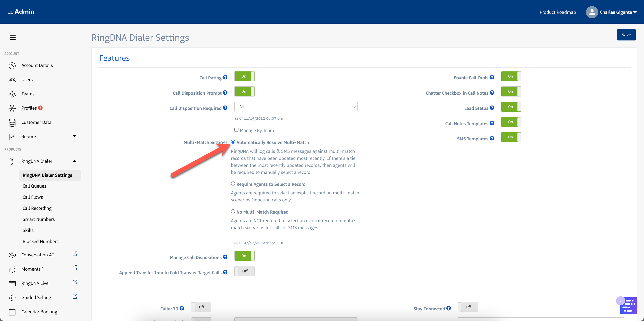This screenshot has width=644, height=321.
Task: Turn off the Call Disposition Prompt toggle
Action: tap(244, 92)
